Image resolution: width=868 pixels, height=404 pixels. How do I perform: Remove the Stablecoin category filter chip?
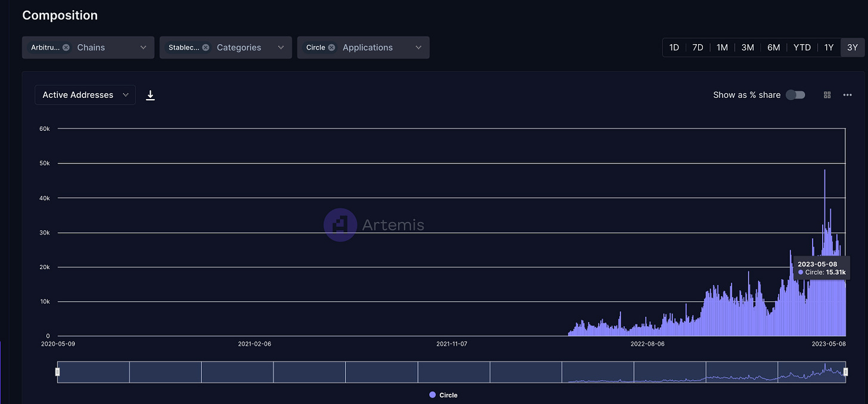pyautogui.click(x=205, y=47)
